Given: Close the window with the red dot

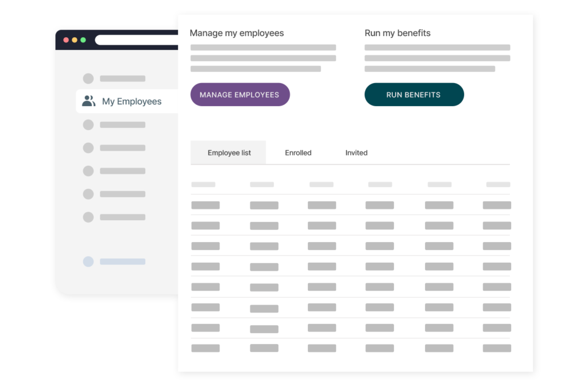Looking at the screenshot, I should [x=66, y=40].
